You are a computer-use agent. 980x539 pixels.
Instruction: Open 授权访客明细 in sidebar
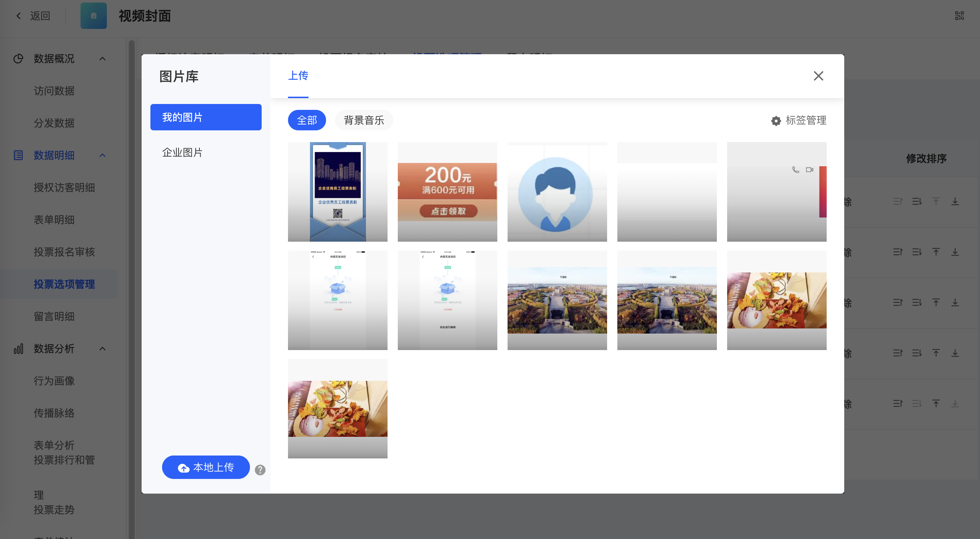pos(64,187)
